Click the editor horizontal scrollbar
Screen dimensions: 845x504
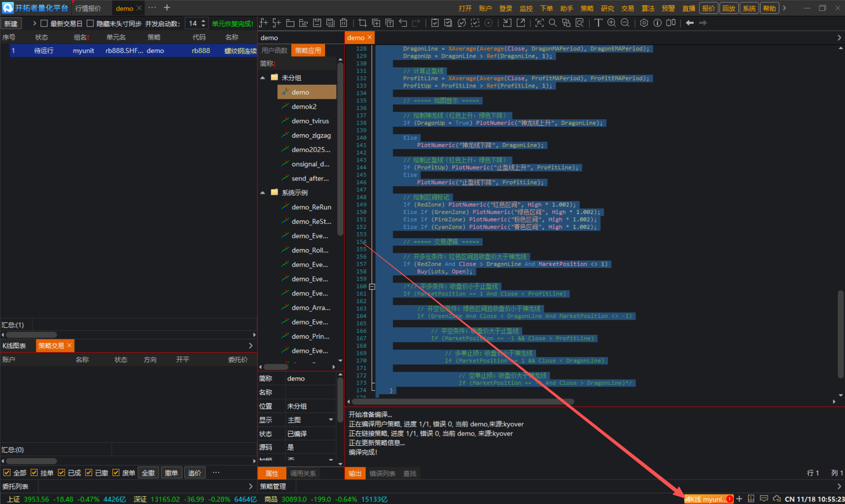click(462, 401)
